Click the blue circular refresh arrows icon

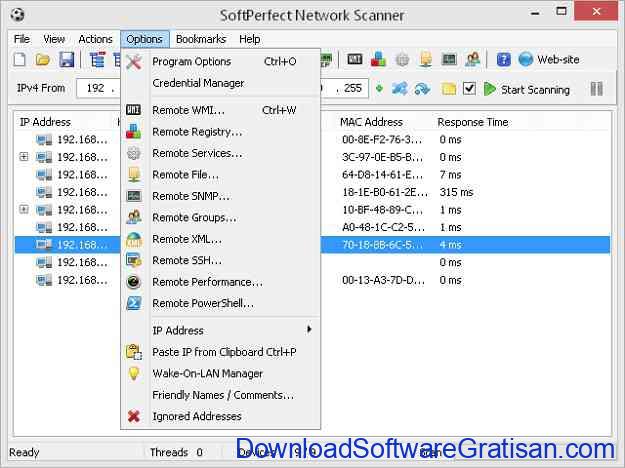[422, 88]
